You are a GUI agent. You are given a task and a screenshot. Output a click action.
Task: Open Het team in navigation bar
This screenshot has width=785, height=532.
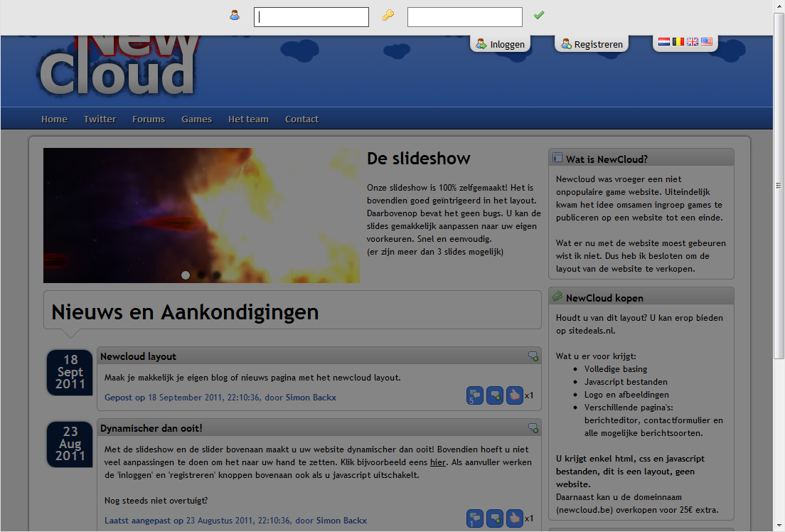click(x=248, y=119)
